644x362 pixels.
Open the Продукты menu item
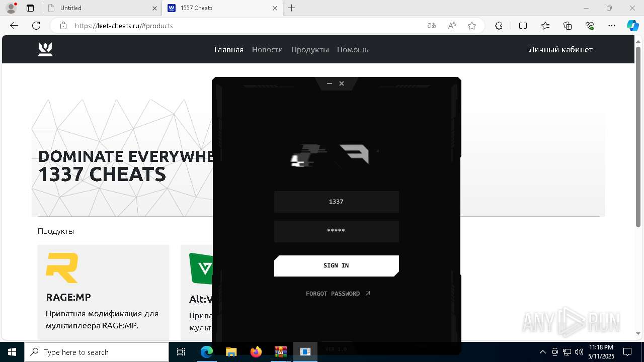coord(310,49)
